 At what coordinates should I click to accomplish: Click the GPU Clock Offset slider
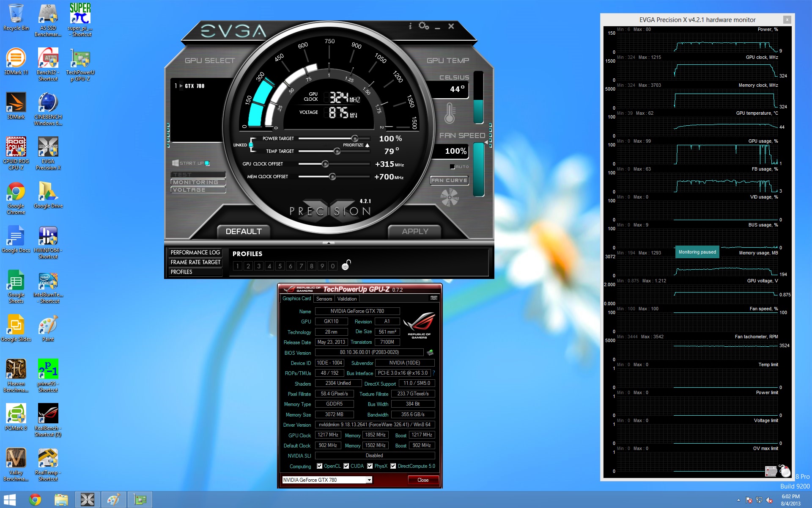pos(325,164)
